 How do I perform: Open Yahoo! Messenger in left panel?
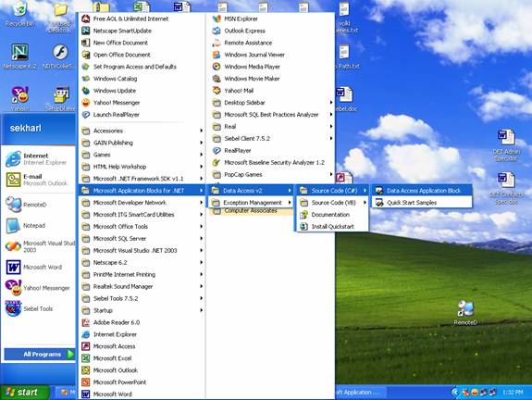pos(37,288)
